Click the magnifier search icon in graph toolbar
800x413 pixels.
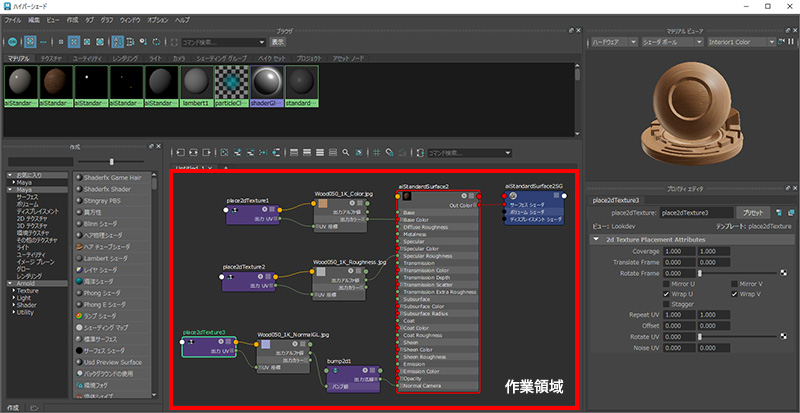tap(344, 153)
